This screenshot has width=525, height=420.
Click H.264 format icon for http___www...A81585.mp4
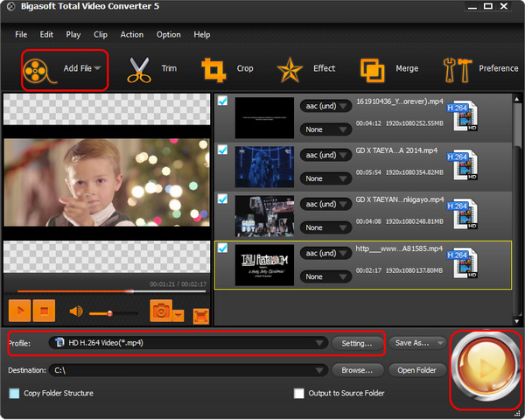(x=463, y=263)
